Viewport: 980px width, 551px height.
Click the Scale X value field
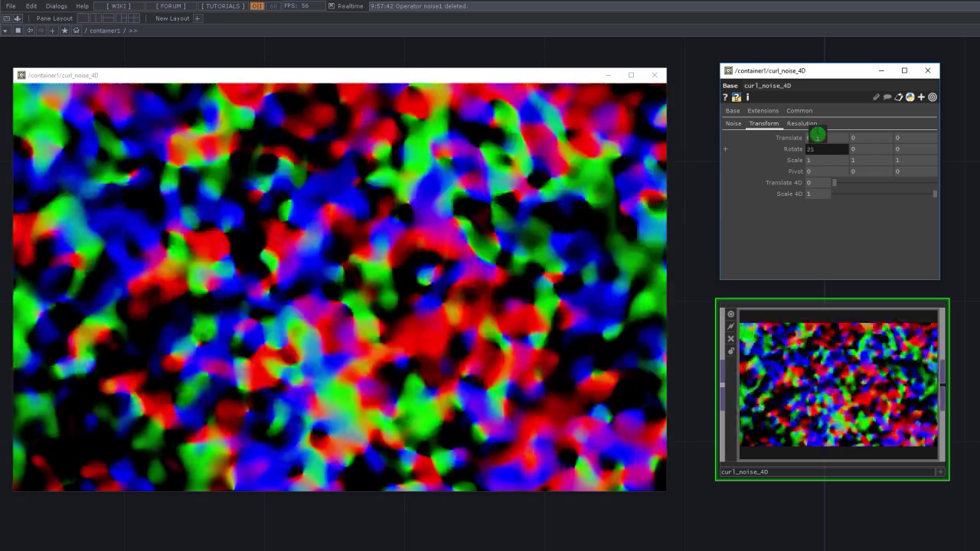point(826,161)
